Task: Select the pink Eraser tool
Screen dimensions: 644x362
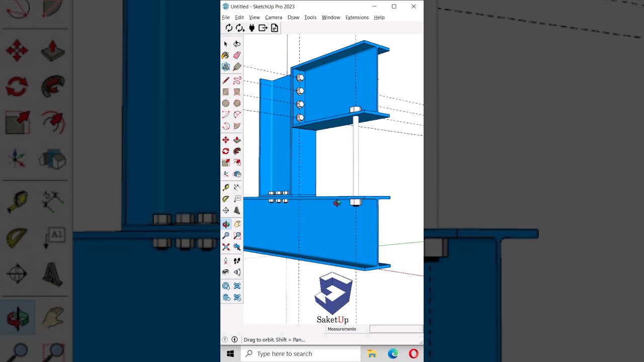Action: click(x=237, y=55)
